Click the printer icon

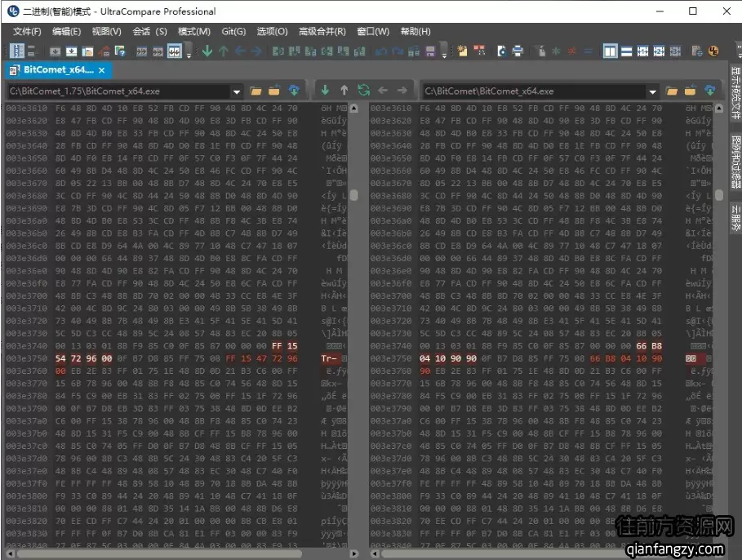[x=518, y=51]
